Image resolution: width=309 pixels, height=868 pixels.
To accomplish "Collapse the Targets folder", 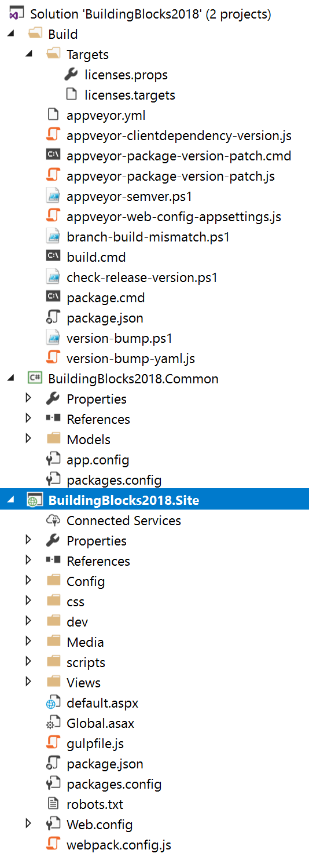I will coord(29,54).
